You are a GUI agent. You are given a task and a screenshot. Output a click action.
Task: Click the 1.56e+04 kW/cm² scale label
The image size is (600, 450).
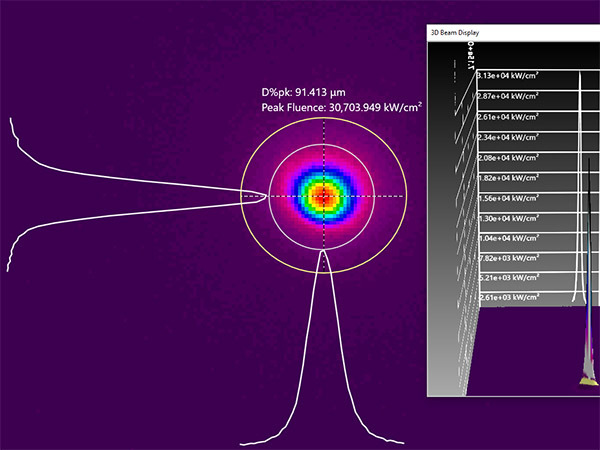click(508, 198)
